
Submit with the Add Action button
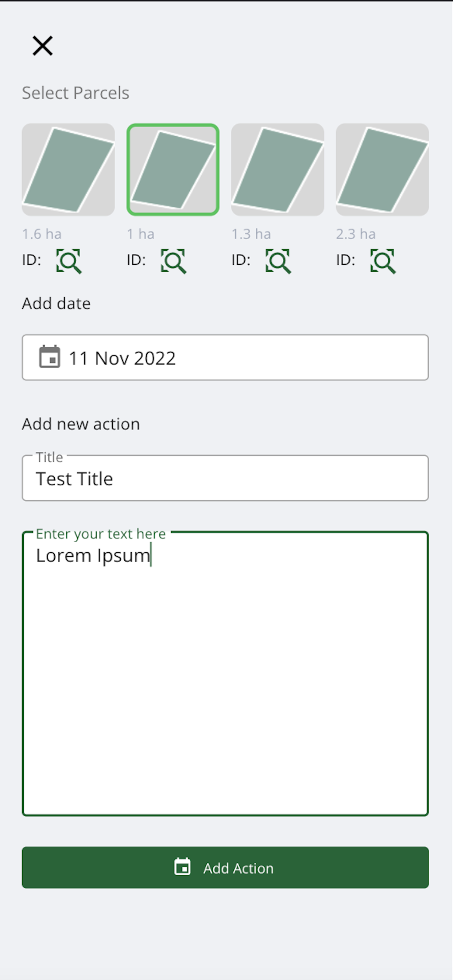click(x=225, y=867)
